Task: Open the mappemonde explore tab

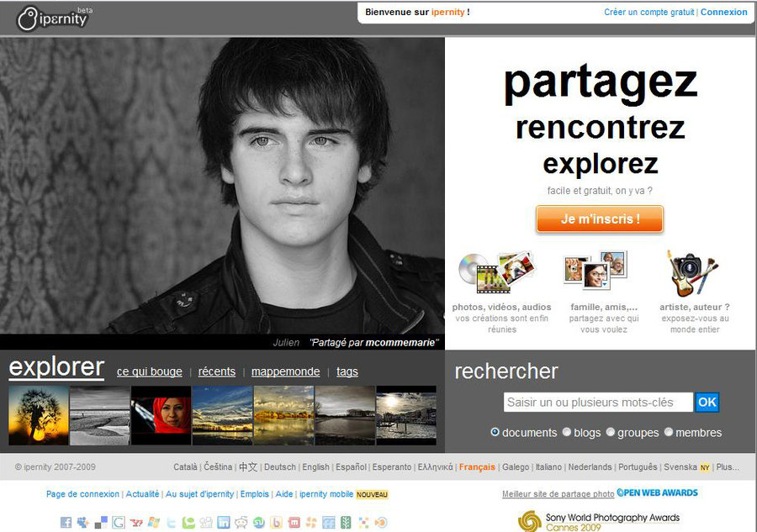Action: click(285, 371)
